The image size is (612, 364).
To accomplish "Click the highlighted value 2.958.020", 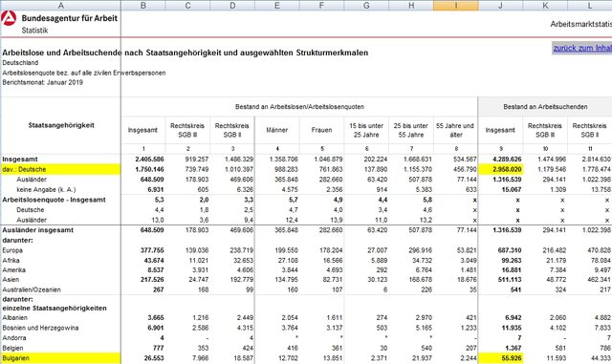I will (500, 169).
